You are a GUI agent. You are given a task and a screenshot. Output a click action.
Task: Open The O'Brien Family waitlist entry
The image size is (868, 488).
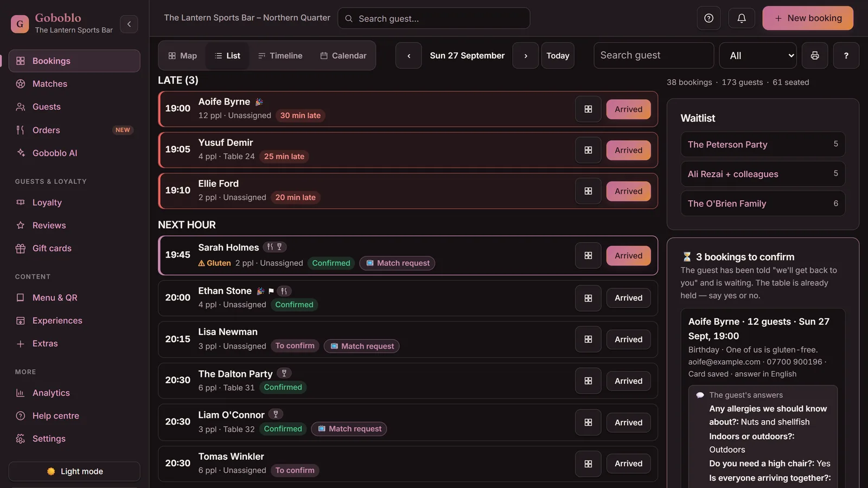pyautogui.click(x=763, y=203)
